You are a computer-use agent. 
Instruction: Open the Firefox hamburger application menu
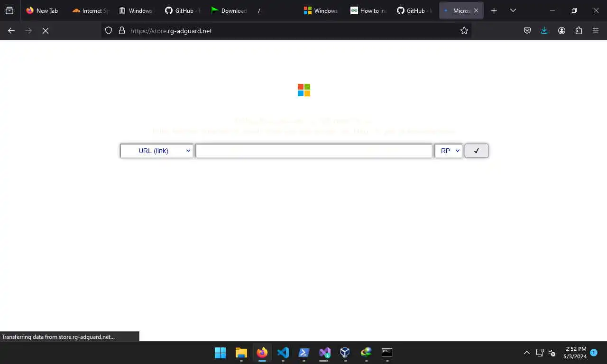(x=596, y=31)
